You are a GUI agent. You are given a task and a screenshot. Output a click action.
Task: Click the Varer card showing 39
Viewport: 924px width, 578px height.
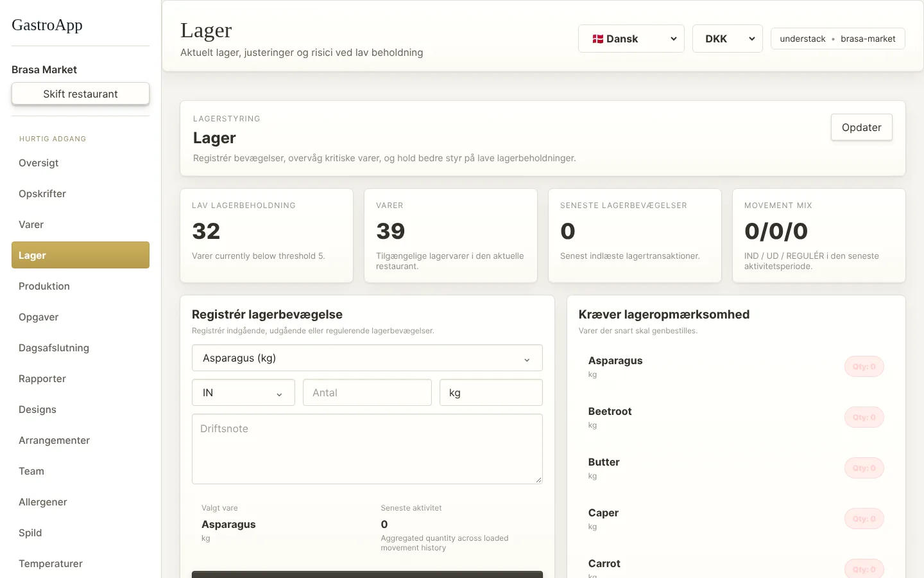[x=450, y=235]
